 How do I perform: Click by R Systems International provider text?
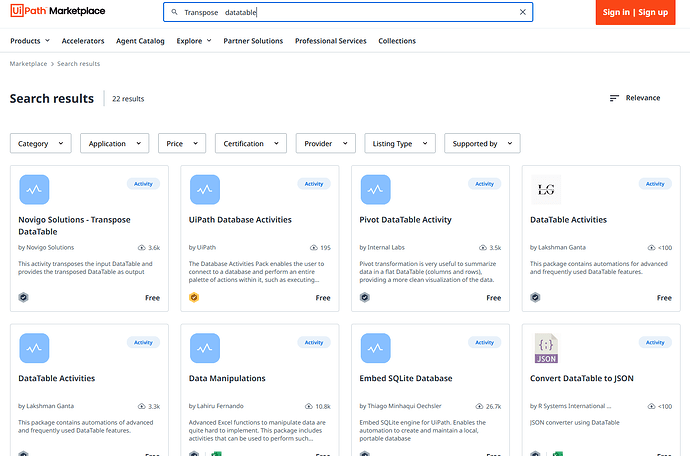570,406
